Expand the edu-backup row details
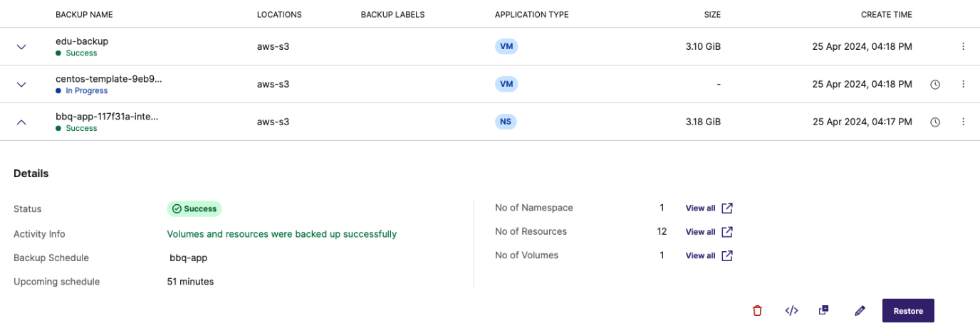This screenshot has width=980, height=328. pyautogui.click(x=21, y=47)
